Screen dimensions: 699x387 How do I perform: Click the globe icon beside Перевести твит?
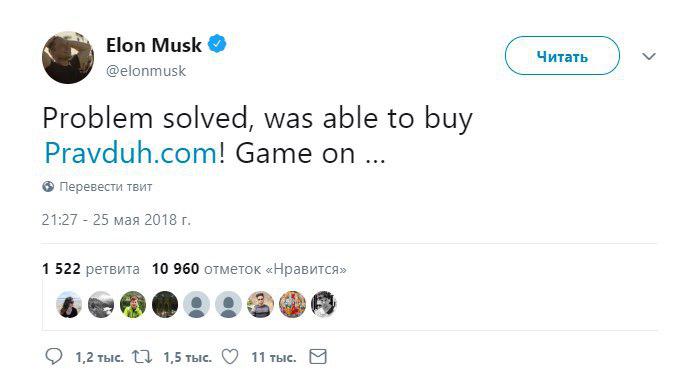[48, 187]
